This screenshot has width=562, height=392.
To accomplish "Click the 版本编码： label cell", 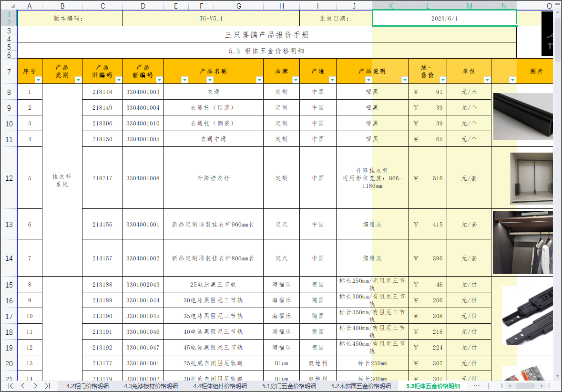I will pyautogui.click(x=70, y=18).
